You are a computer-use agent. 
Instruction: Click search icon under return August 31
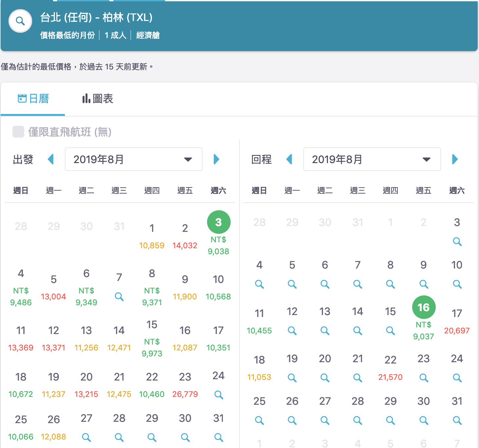coord(457,420)
